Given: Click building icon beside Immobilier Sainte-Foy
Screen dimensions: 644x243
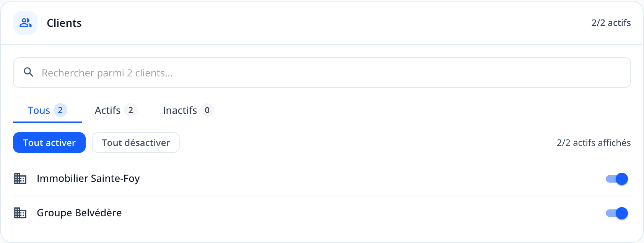Looking at the screenshot, I should click(x=20, y=178).
